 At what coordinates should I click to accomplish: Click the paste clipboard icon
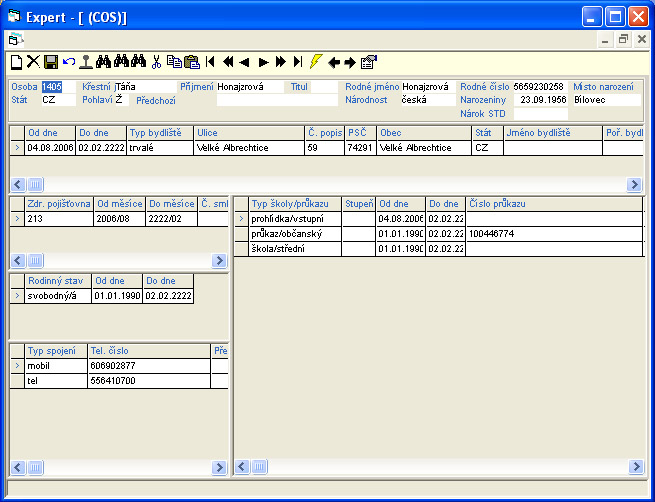[191, 62]
